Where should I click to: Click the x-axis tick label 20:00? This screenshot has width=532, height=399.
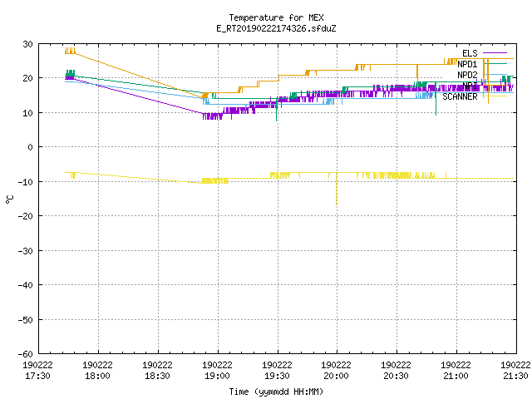pyautogui.click(x=336, y=376)
